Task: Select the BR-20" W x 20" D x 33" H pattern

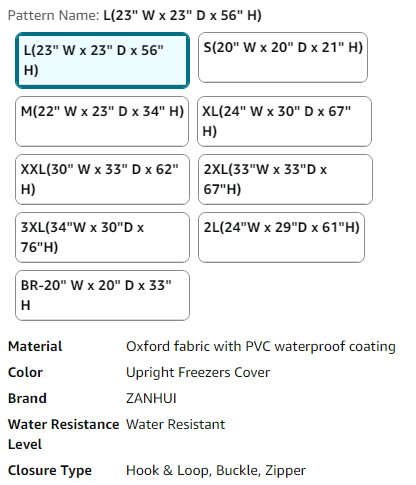Action: pos(102,295)
